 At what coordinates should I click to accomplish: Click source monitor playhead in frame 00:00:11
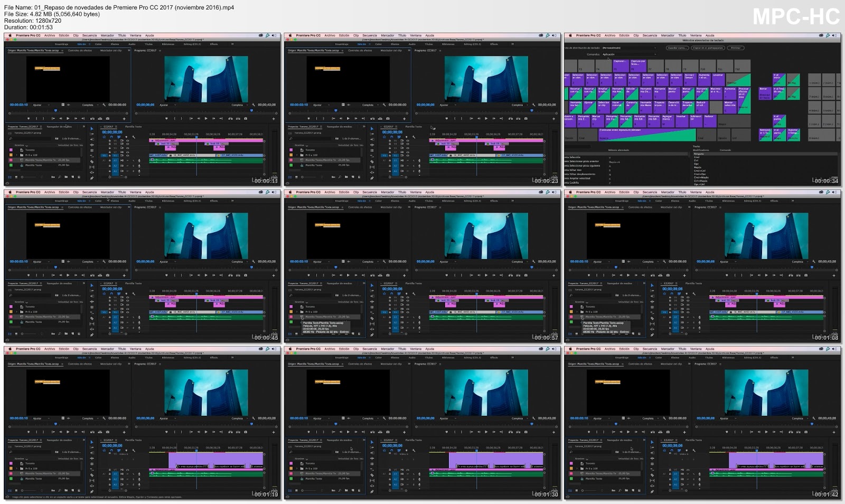55,110
